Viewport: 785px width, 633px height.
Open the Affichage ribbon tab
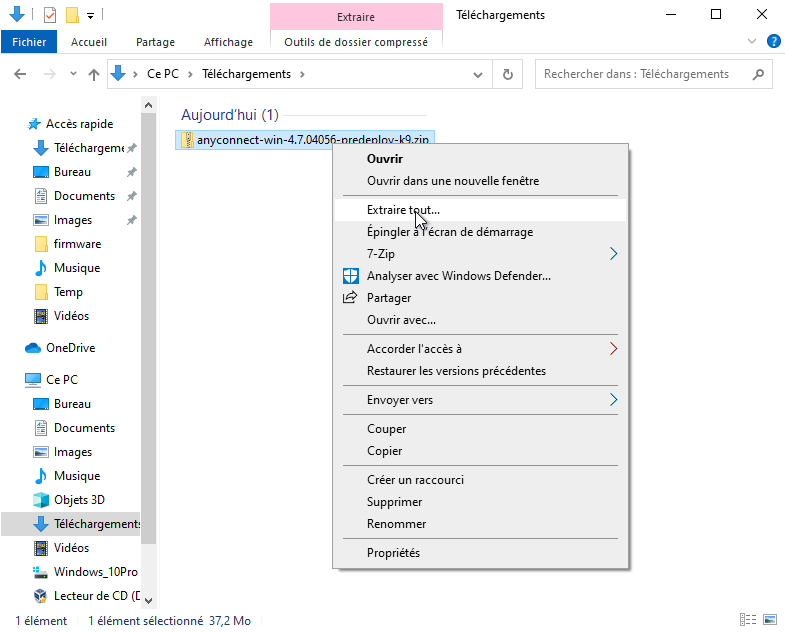pos(227,42)
